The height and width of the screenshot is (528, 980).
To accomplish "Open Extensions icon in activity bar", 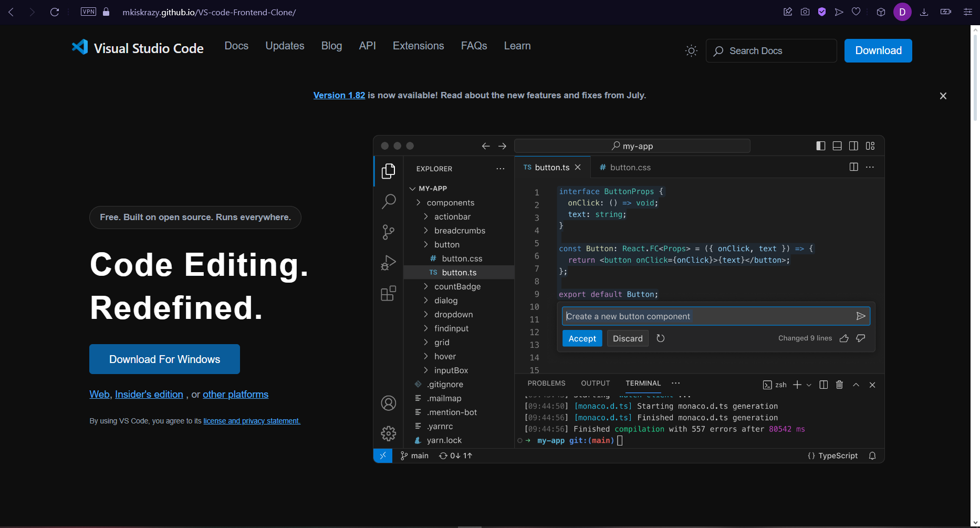I will point(388,293).
